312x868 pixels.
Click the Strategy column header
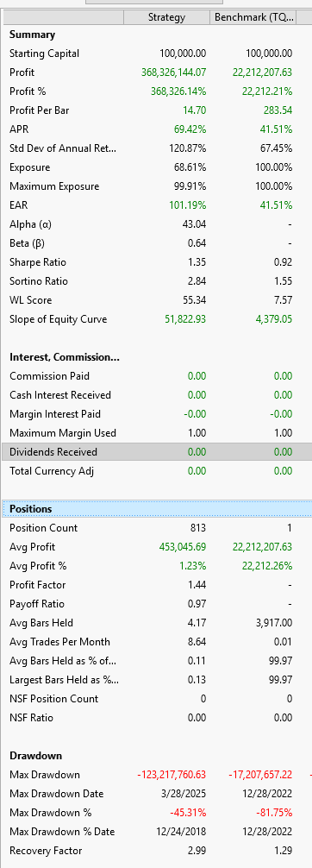166,17
